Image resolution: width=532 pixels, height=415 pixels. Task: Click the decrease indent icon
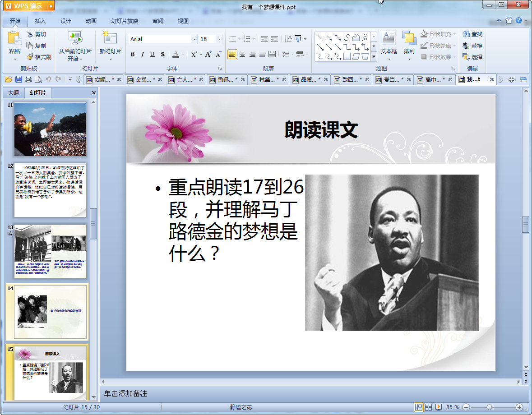pos(264,39)
